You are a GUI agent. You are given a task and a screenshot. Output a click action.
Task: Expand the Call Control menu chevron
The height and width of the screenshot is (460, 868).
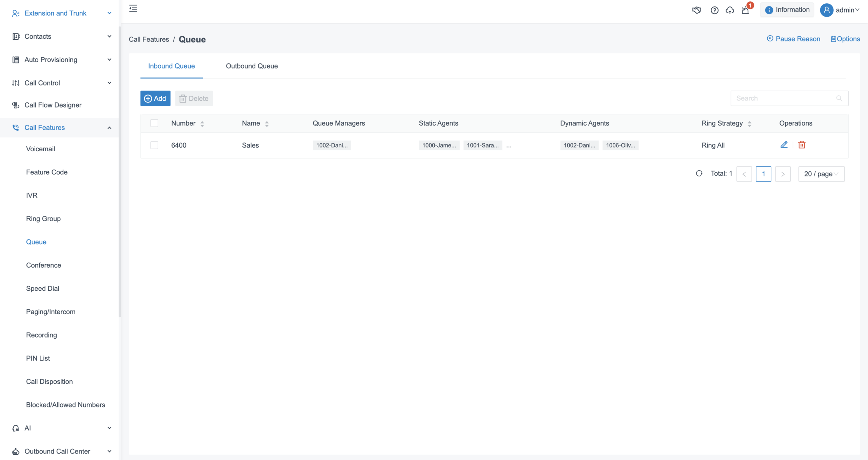[x=109, y=83]
